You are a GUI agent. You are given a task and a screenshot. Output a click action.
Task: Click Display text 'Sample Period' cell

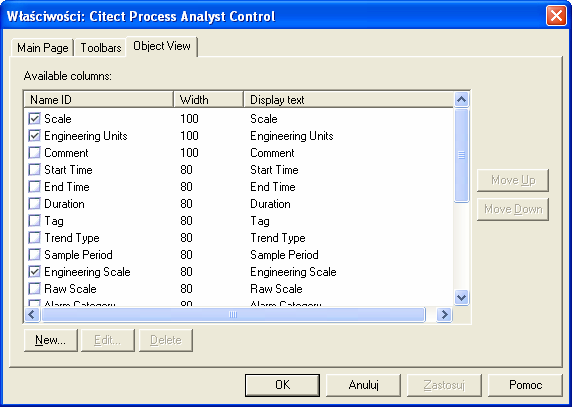point(284,255)
